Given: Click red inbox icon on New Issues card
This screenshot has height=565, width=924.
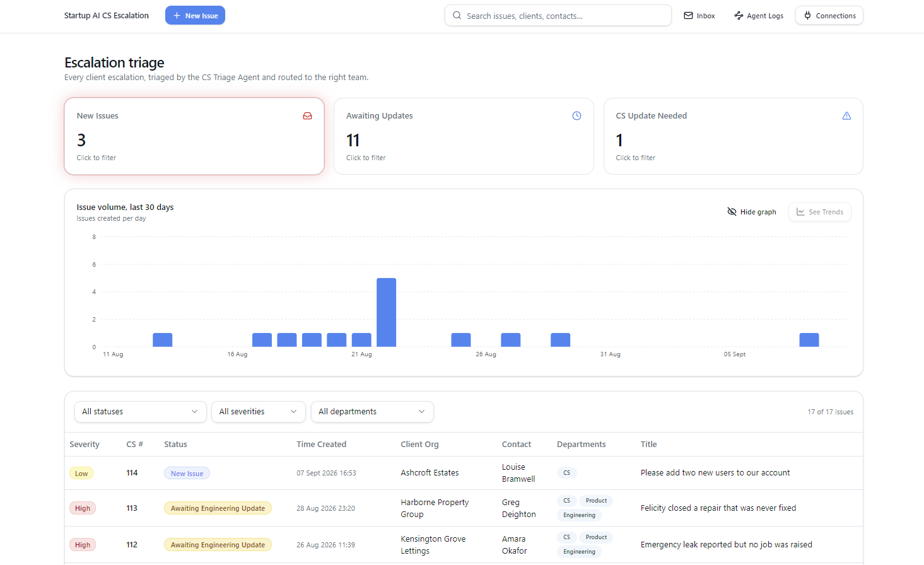Looking at the screenshot, I should (307, 116).
